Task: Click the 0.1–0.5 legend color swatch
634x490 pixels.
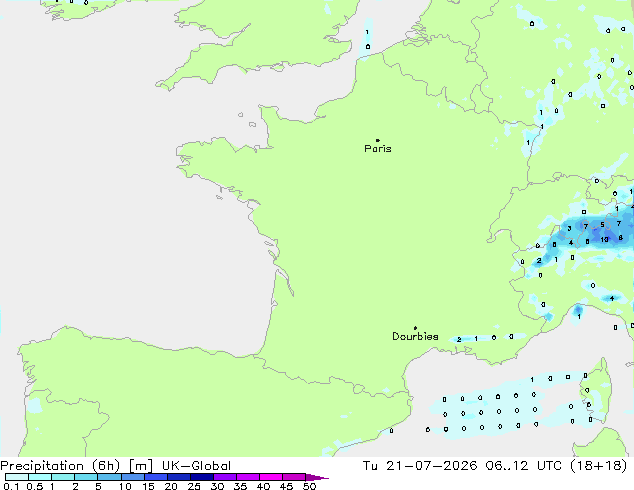Action: [17, 477]
